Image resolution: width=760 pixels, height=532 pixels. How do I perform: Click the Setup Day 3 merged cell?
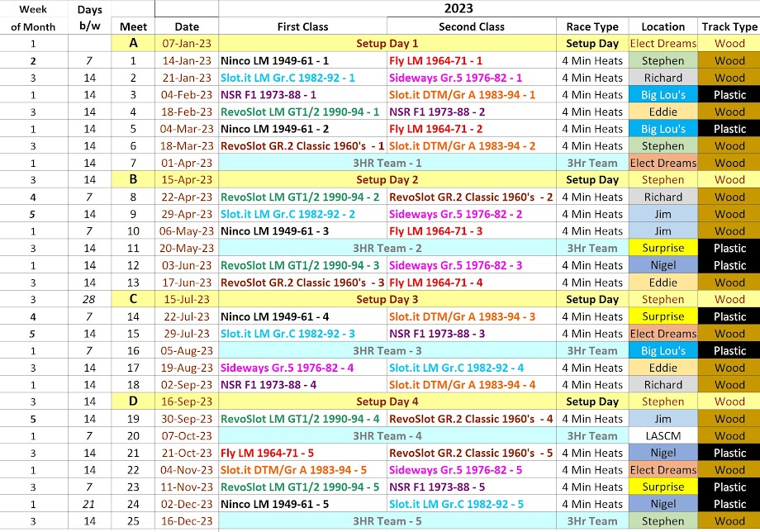pos(387,299)
